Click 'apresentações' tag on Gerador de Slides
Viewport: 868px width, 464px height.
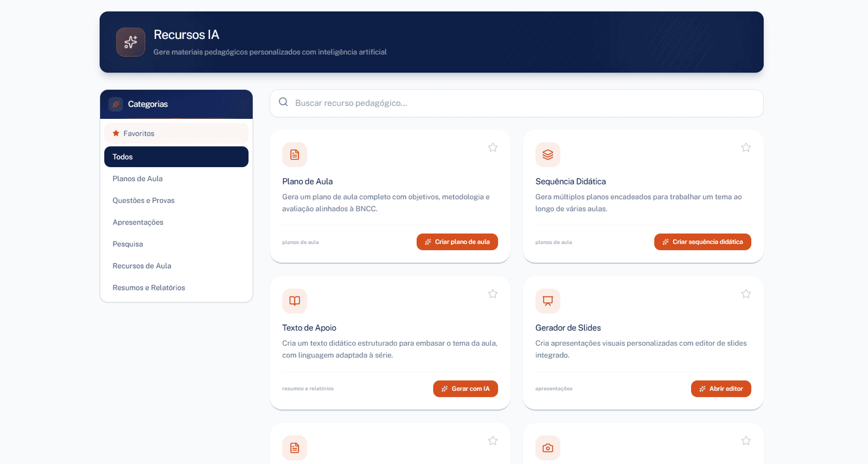[x=554, y=389]
